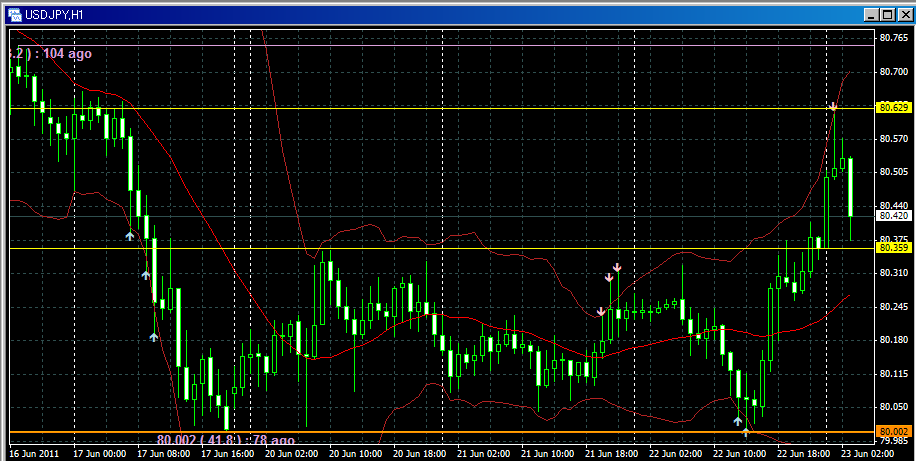916x461 pixels.
Task: Click the current price label 80.420
Action: (x=891, y=215)
